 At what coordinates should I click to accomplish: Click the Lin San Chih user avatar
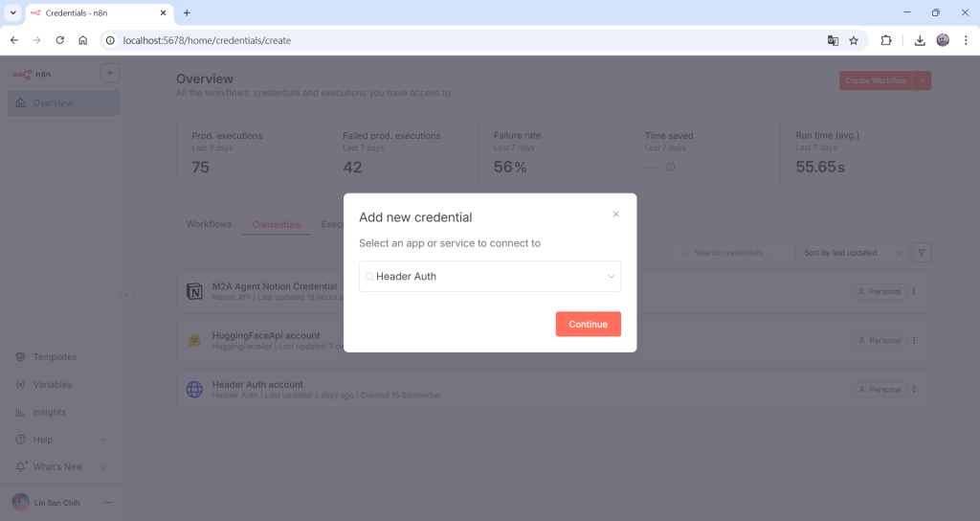point(21,502)
